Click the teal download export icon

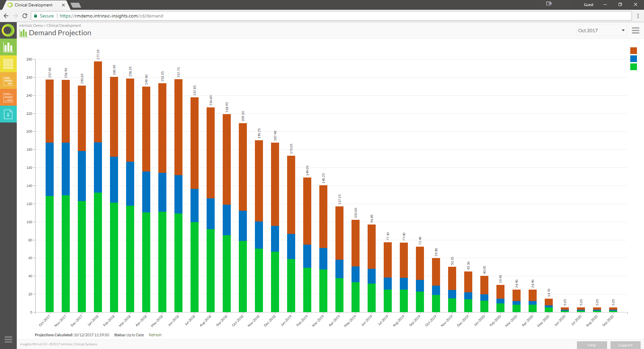[8, 114]
